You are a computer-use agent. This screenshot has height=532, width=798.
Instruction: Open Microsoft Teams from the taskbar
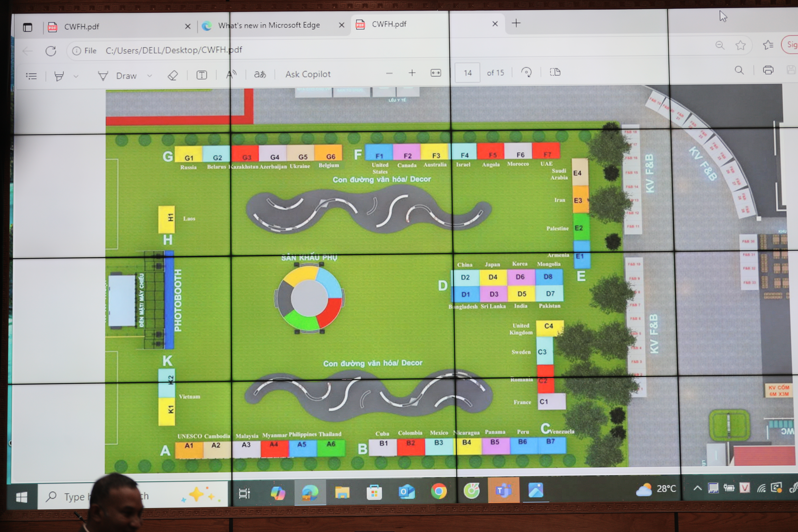point(504,490)
